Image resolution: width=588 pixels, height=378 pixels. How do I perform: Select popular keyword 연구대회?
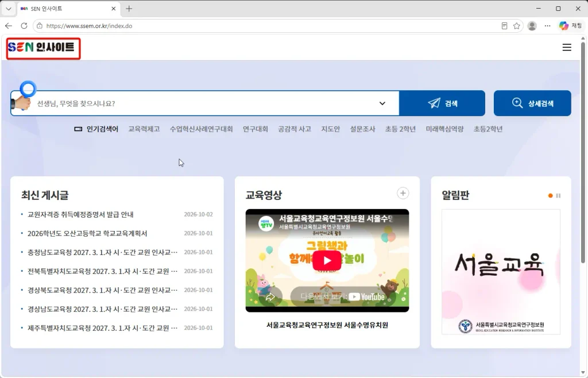coord(256,129)
